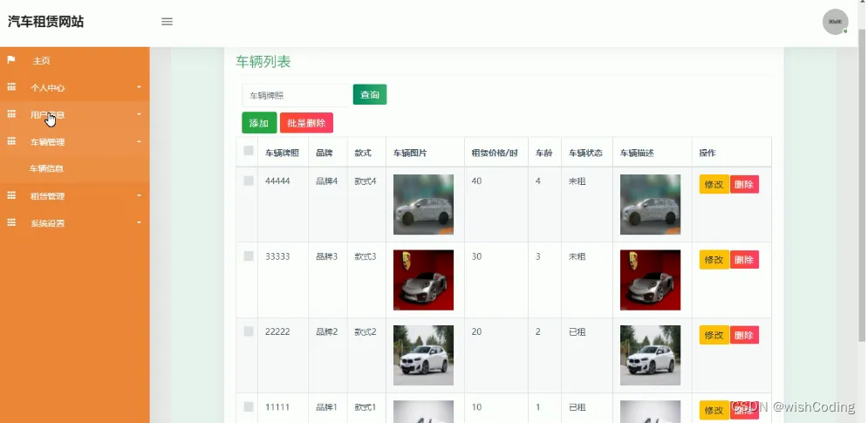
Task: Open 用户信息 sidebar menu
Action: [x=75, y=114]
